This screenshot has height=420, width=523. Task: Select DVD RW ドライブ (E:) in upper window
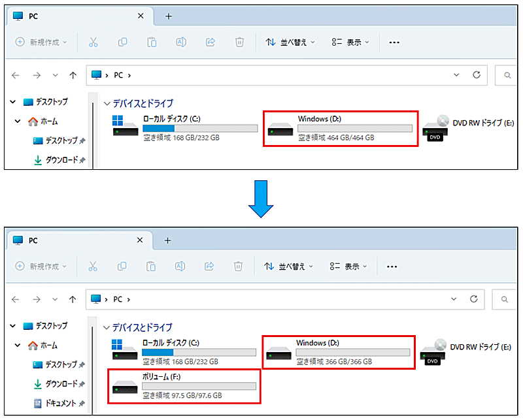pos(468,128)
